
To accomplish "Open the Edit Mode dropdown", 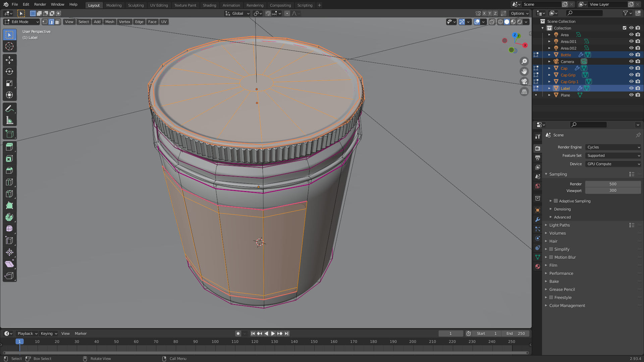I will point(21,22).
